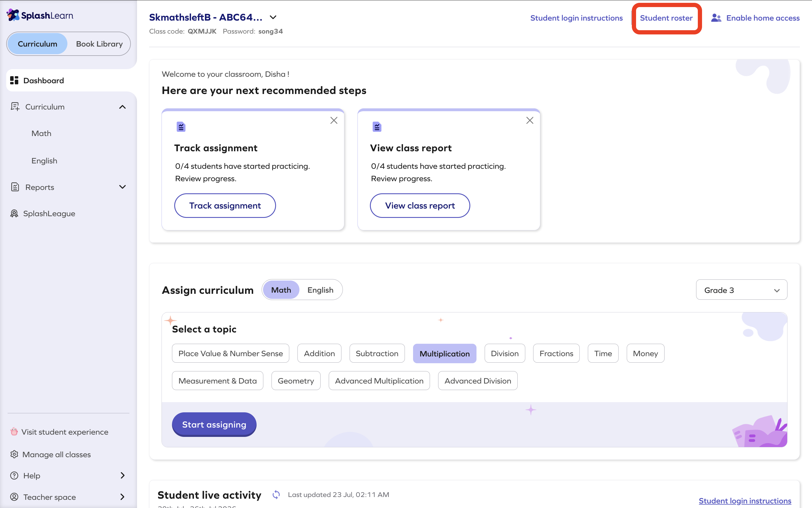The width and height of the screenshot is (812, 508).
Task: Select the Time topic
Action: click(x=603, y=353)
